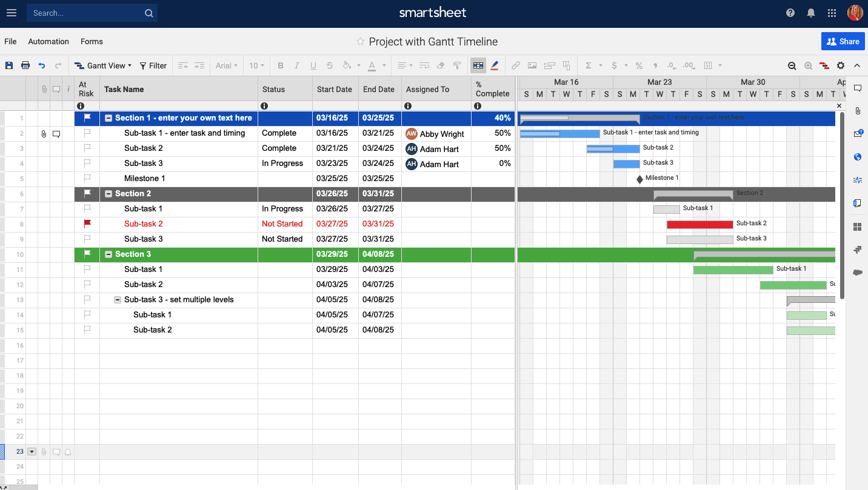Open the Attachments panel
This screenshot has width=868, height=490.
pos(858,111)
